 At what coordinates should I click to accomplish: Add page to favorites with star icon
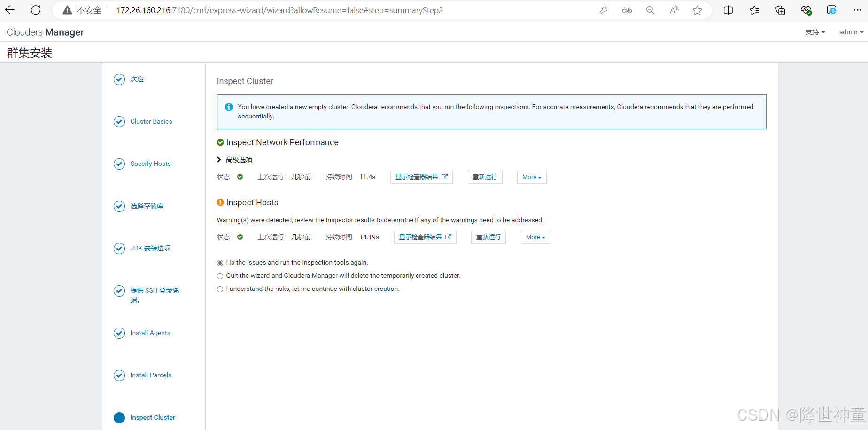coord(697,10)
